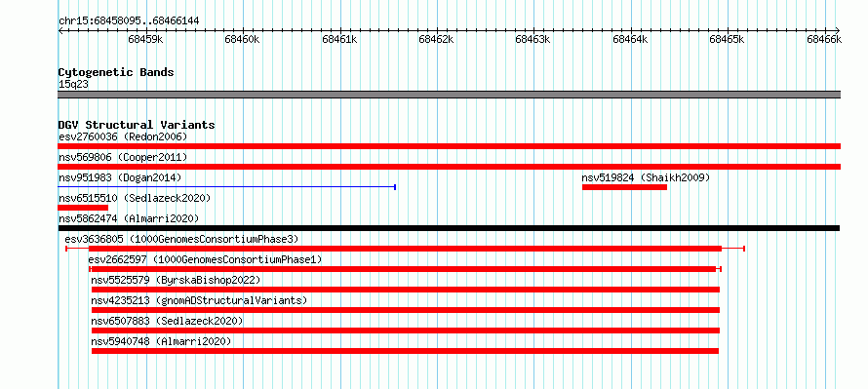
Task: Click the DGV Structural Variants track heading
Action: pos(137,125)
